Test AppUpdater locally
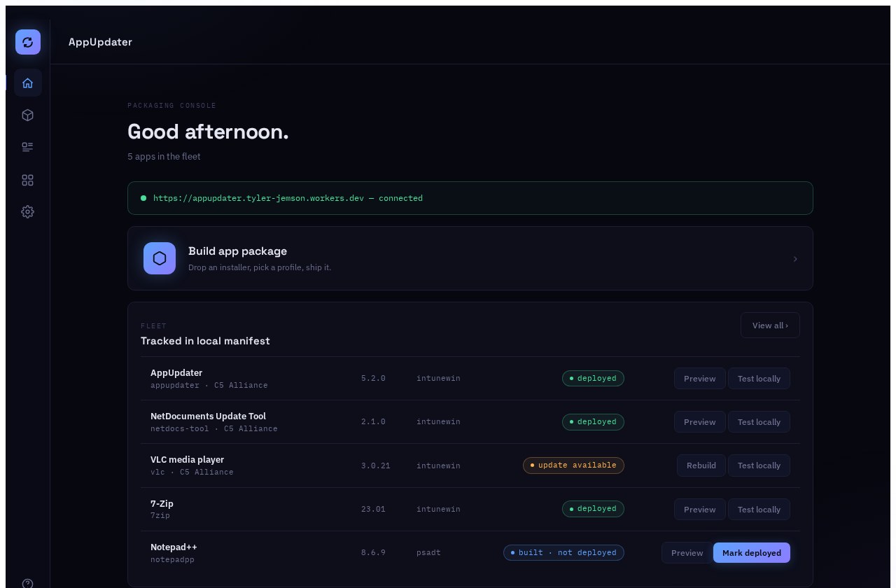Image resolution: width=896 pixels, height=588 pixels. [x=759, y=379]
